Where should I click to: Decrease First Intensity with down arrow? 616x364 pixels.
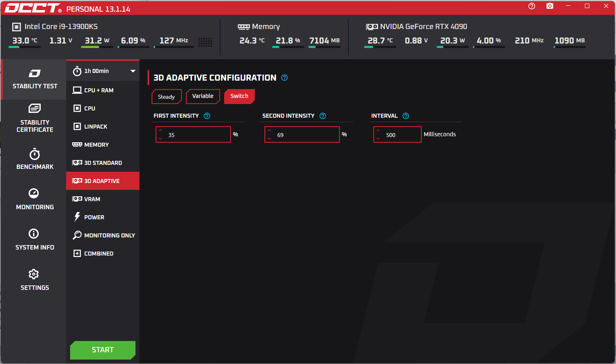[160, 139]
